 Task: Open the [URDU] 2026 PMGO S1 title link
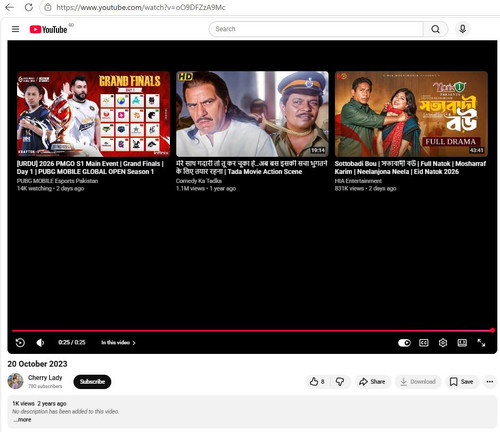pyautogui.click(x=90, y=168)
